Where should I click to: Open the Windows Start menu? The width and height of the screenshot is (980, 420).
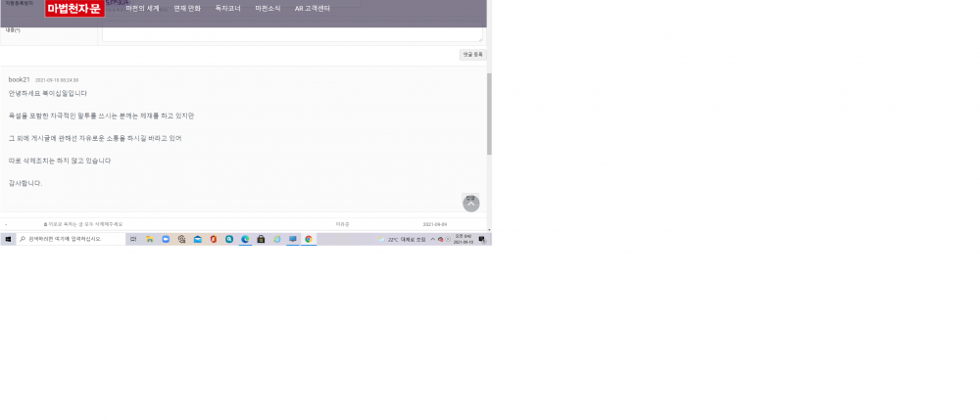pos(8,239)
